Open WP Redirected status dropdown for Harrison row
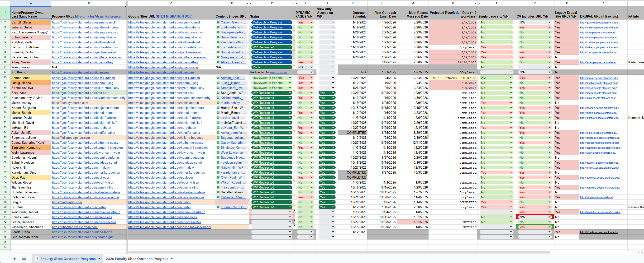The image size is (644, 263). (x=290, y=47)
